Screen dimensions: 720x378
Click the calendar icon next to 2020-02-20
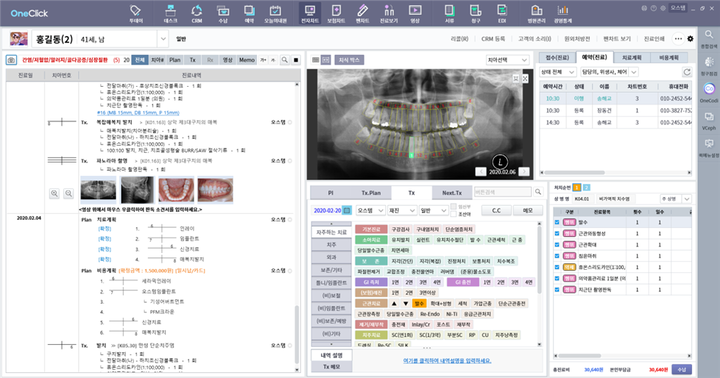[347, 210]
